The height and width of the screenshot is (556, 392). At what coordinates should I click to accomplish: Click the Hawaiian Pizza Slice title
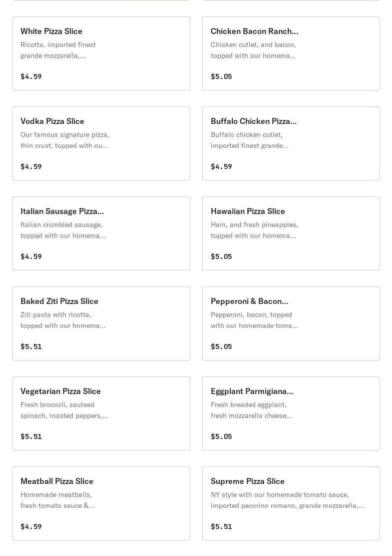point(248,211)
